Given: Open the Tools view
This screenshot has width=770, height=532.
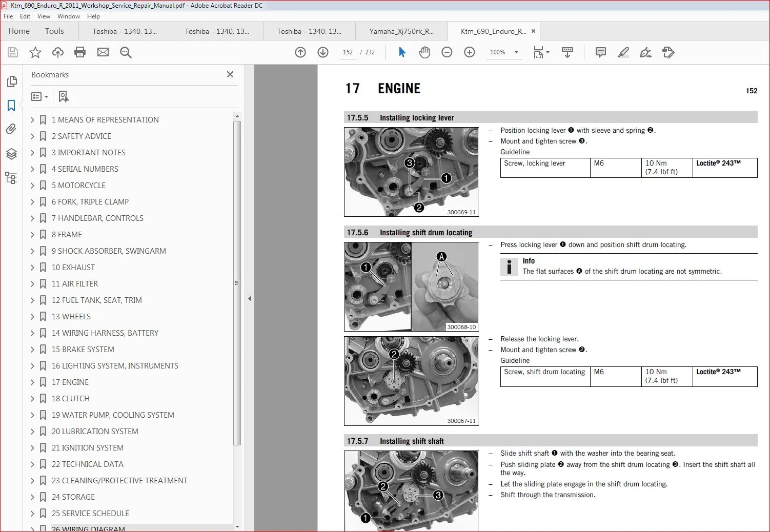Looking at the screenshot, I should pyautogui.click(x=54, y=31).
